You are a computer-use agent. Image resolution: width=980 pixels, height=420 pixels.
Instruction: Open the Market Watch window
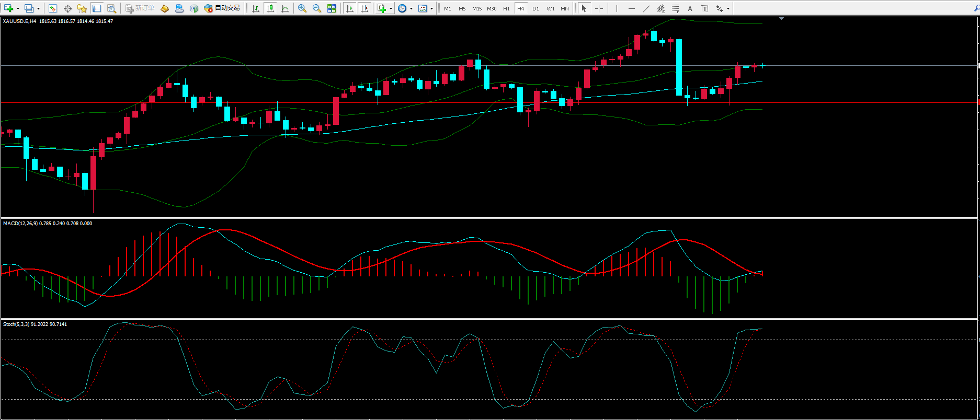point(52,8)
